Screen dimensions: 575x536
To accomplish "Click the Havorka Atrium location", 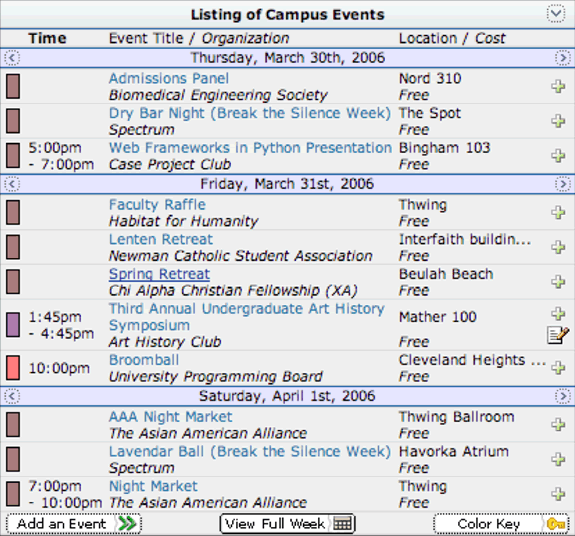I will coord(454,451).
